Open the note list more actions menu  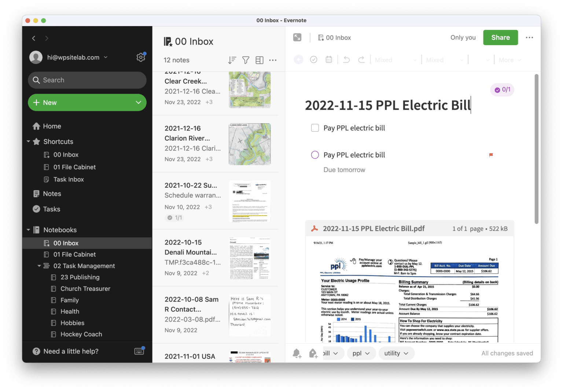(x=273, y=60)
